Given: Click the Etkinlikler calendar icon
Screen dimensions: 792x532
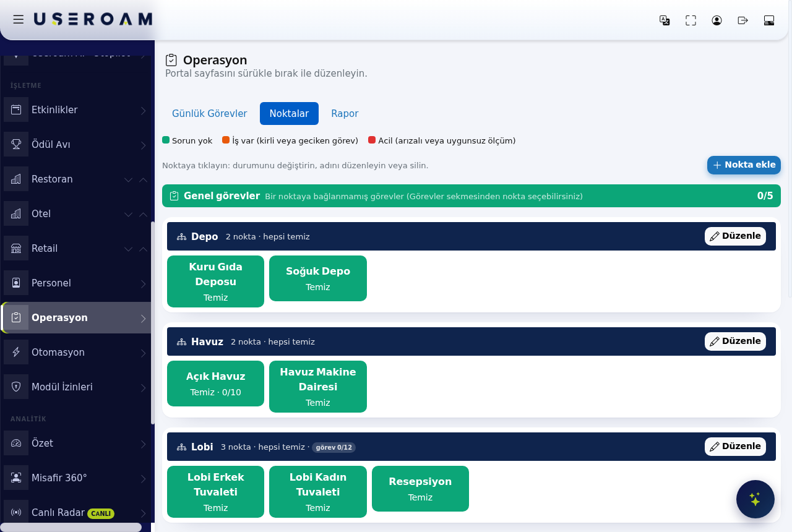Looking at the screenshot, I should click(16, 109).
